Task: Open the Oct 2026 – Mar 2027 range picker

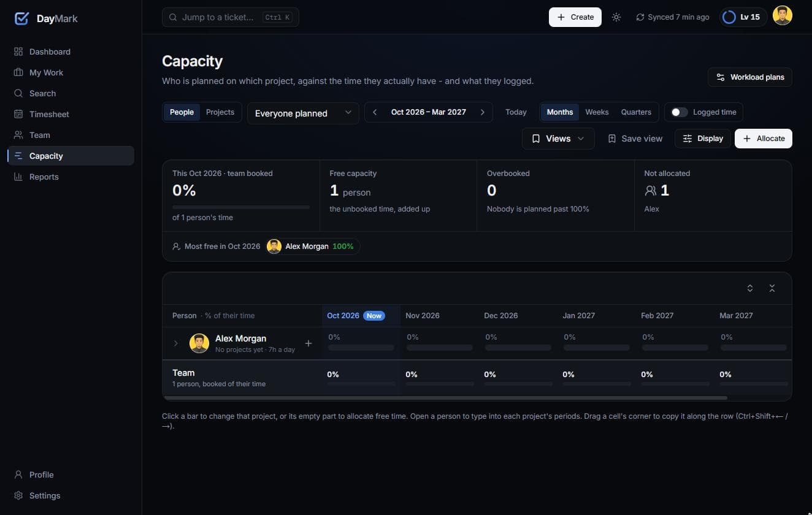Action: pos(429,112)
